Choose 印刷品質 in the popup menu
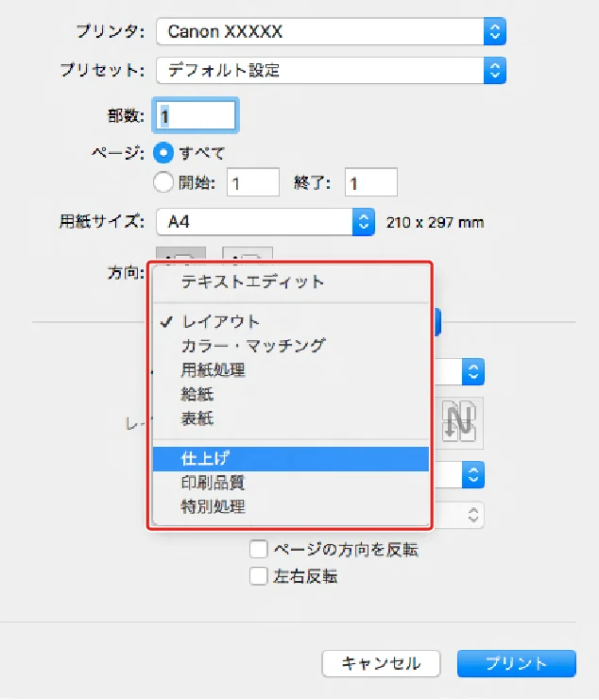The image size is (599, 700). pyautogui.click(x=291, y=483)
